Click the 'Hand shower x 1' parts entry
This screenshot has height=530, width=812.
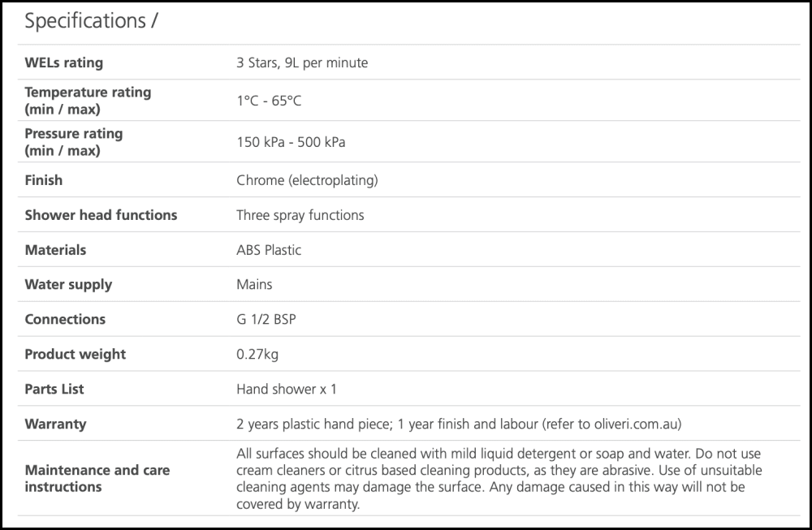coord(287,390)
